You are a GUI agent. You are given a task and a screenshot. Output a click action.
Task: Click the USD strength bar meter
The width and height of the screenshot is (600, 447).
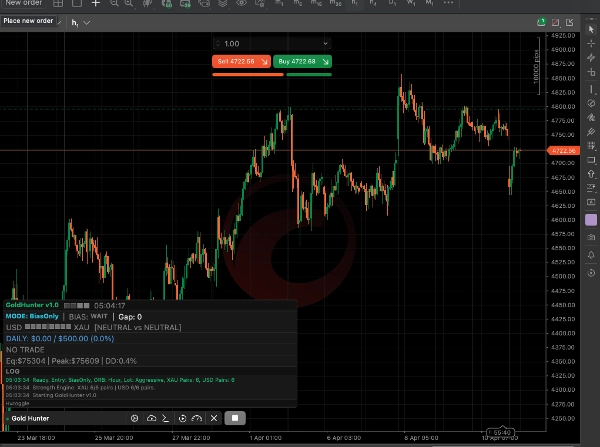pyautogui.click(x=48, y=327)
